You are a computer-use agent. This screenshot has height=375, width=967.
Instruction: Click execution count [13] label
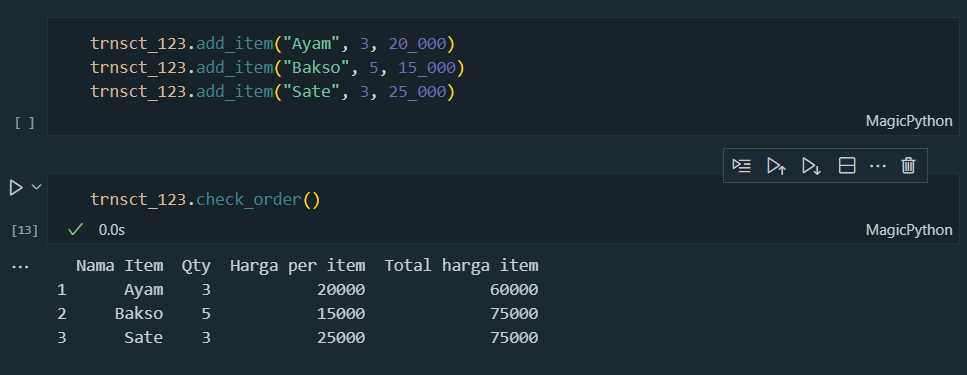25,231
